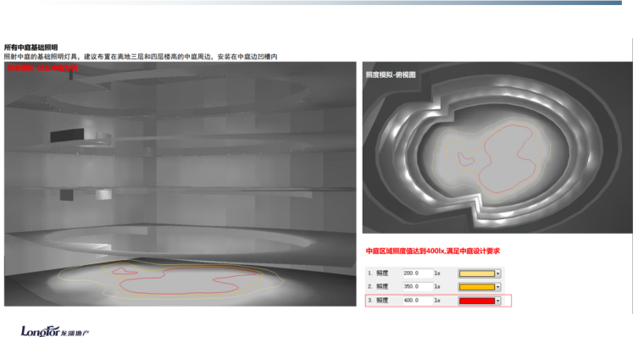Select the orange 350 lx color swatch
The width and height of the screenshot is (644, 337).
[477, 287]
